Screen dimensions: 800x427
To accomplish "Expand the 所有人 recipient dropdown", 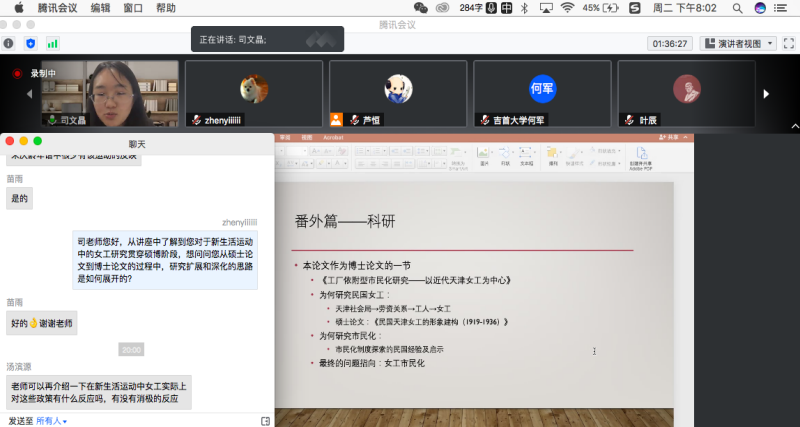I will (51, 421).
